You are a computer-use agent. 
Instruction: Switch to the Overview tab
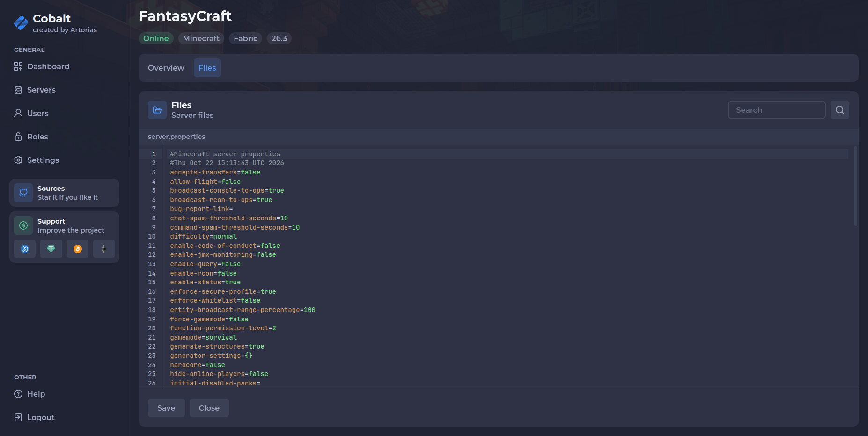coord(166,68)
